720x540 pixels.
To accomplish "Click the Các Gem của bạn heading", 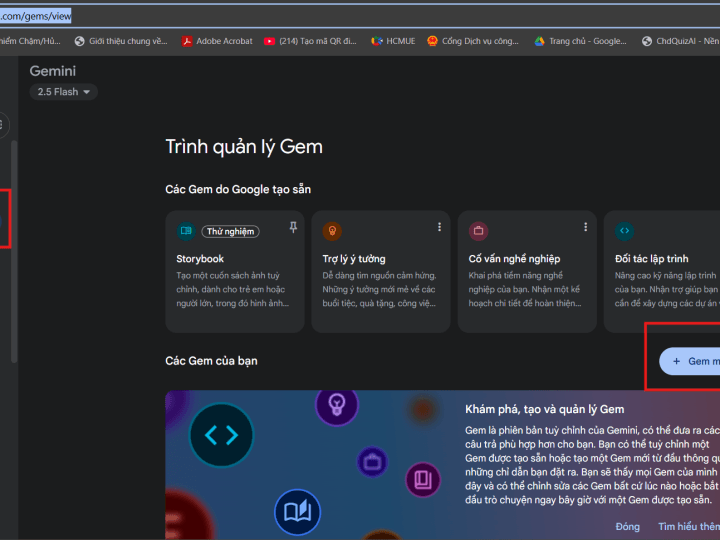I will pyautogui.click(x=211, y=361).
